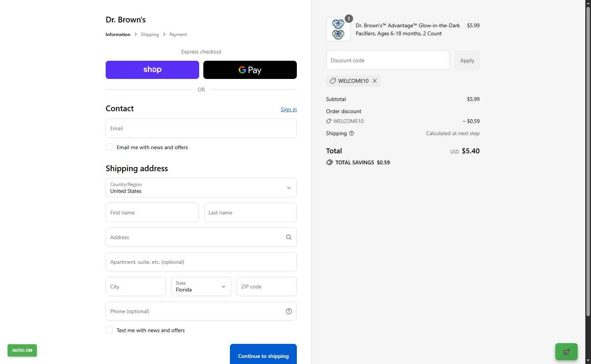Image resolution: width=591 pixels, height=364 pixels.
Task: Click the phone help question mark icon
Action: [288, 311]
